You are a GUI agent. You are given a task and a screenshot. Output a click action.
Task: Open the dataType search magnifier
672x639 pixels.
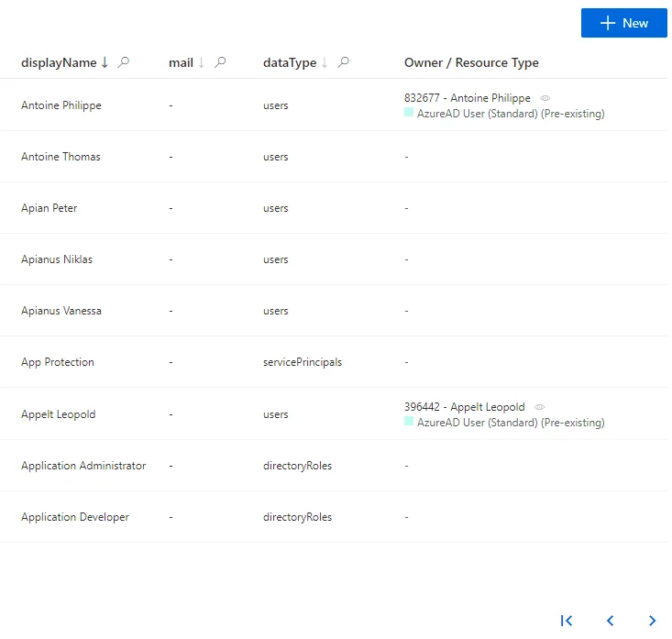(343, 62)
